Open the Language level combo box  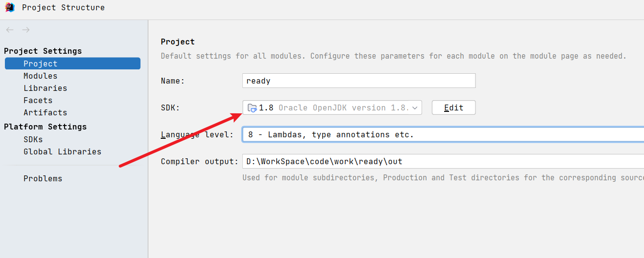[x=443, y=134]
